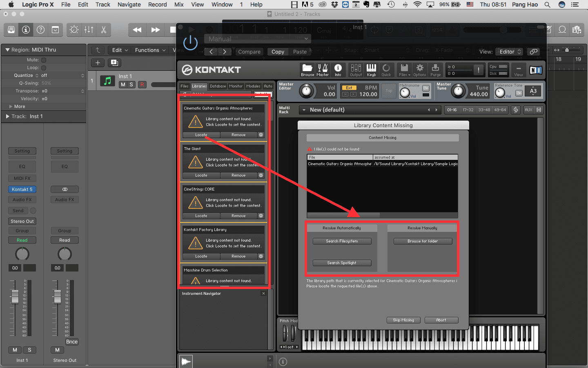
Task: Open the Logic tracks Edit dropdown
Action: (x=120, y=50)
